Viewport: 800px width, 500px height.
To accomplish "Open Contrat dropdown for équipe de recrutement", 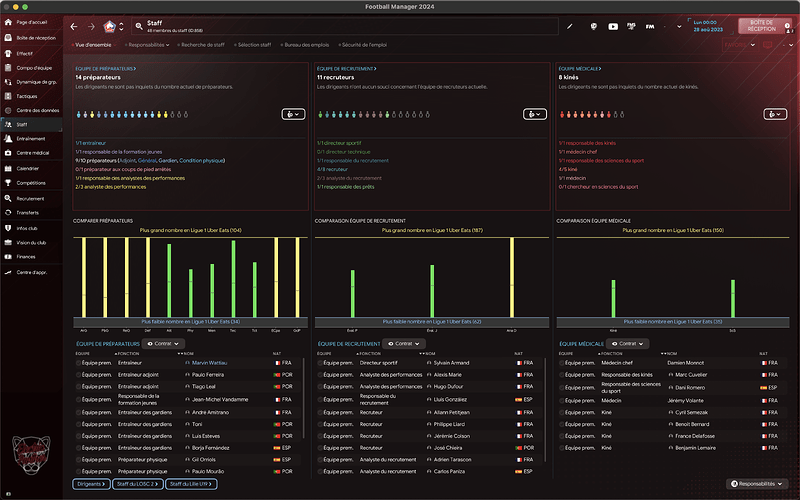I will coord(404,344).
